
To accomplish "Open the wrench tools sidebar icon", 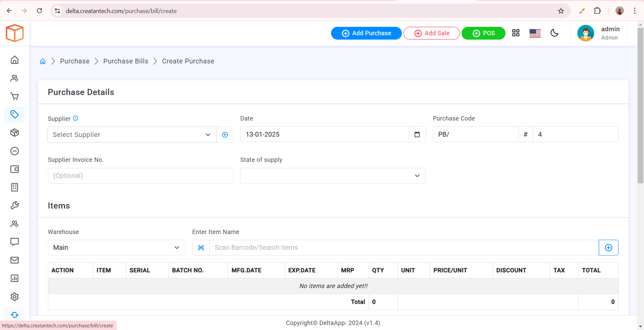I will point(14,205).
